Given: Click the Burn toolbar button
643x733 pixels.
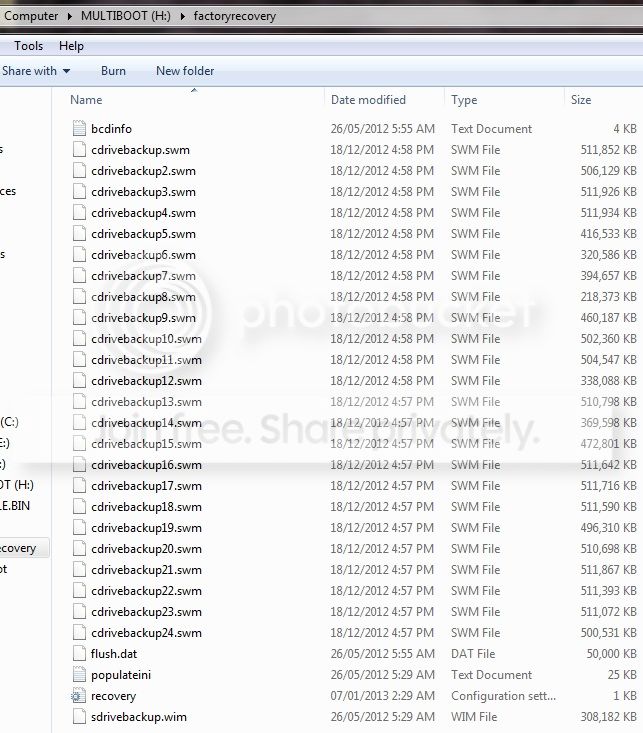Looking at the screenshot, I should point(113,71).
